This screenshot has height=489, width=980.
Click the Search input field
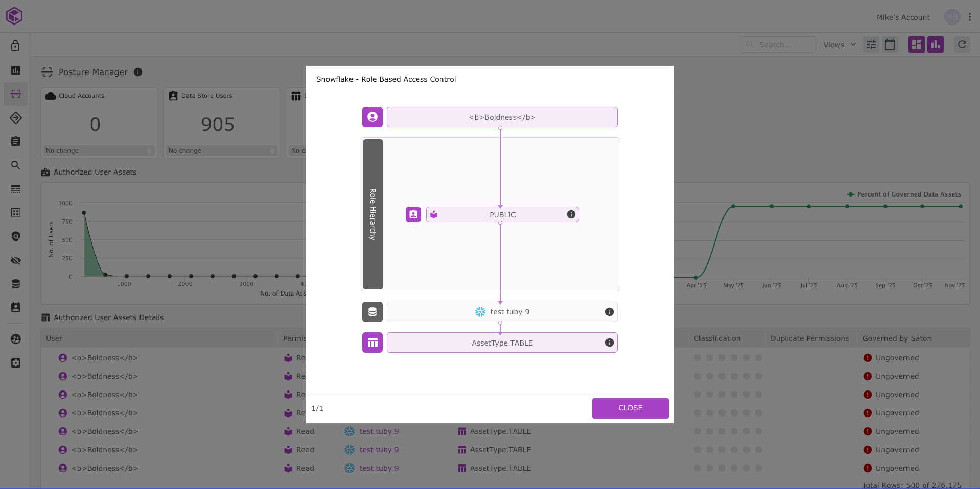[782, 45]
